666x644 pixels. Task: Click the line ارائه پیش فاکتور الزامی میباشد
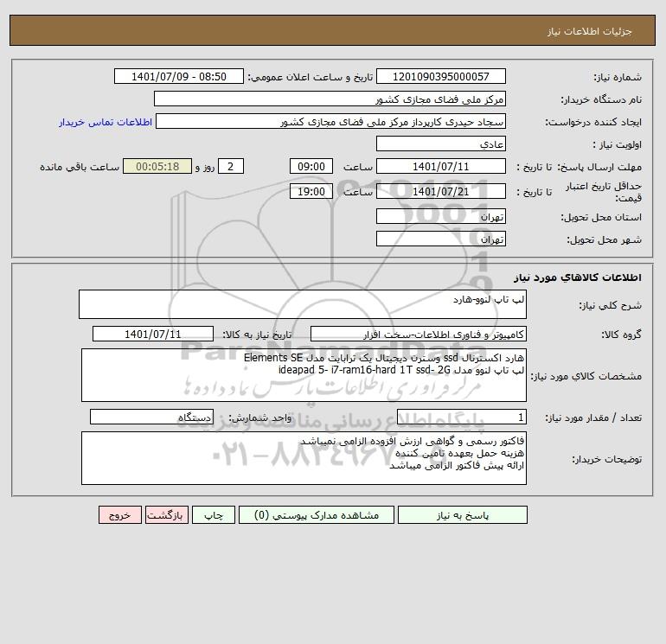(457, 466)
